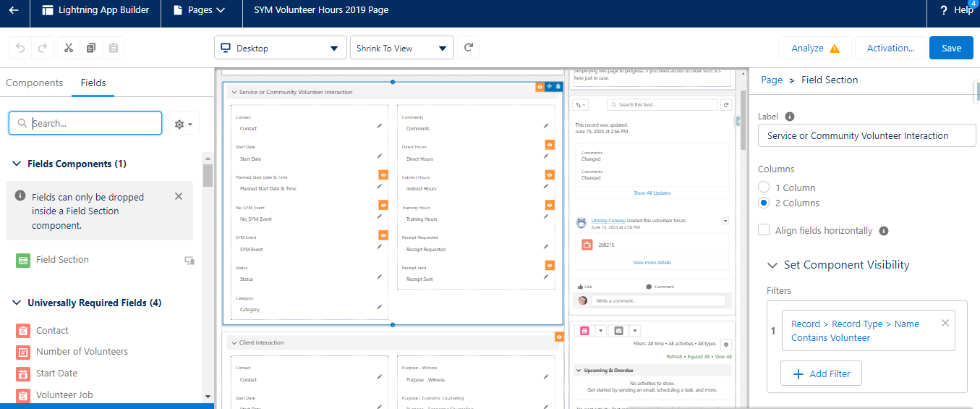Collapse the Service or Community Volunteer Interaction section

click(233, 92)
